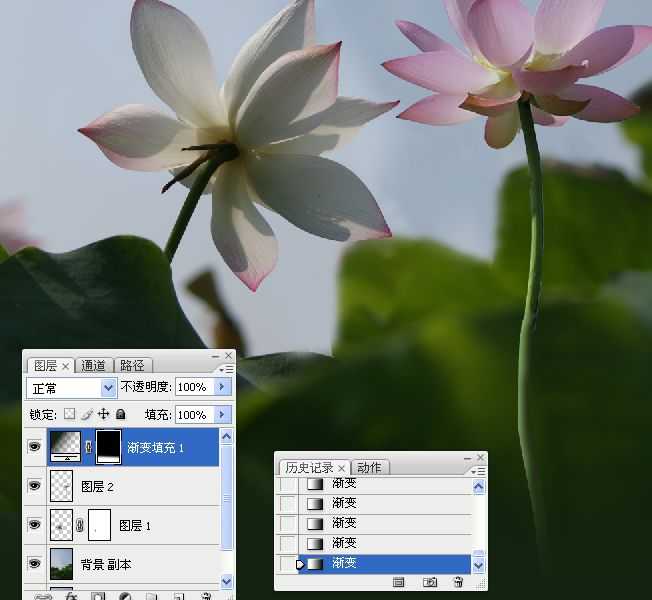
Task: Open the Layers panel flyout menu
Action: pyautogui.click(x=227, y=369)
